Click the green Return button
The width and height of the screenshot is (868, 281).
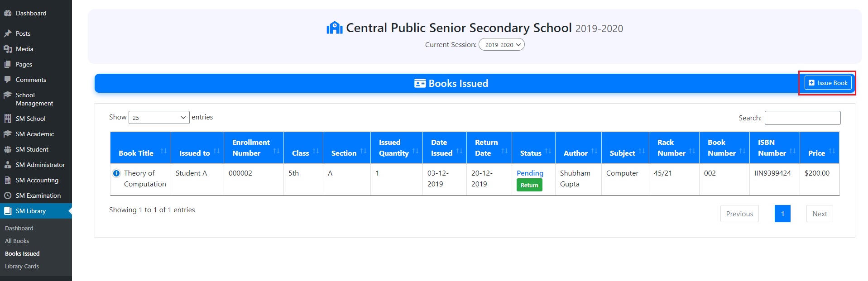pos(529,185)
